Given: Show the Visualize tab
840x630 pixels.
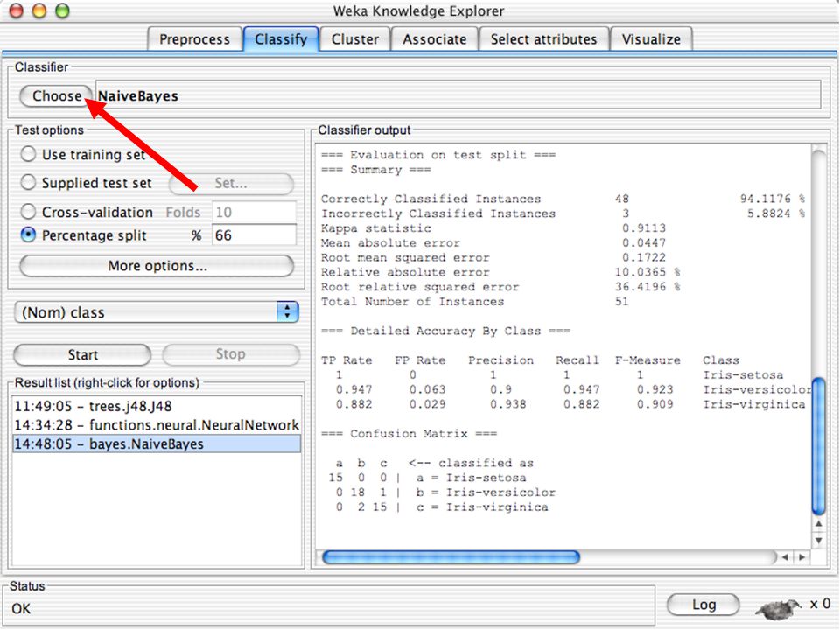Looking at the screenshot, I should click(x=651, y=39).
